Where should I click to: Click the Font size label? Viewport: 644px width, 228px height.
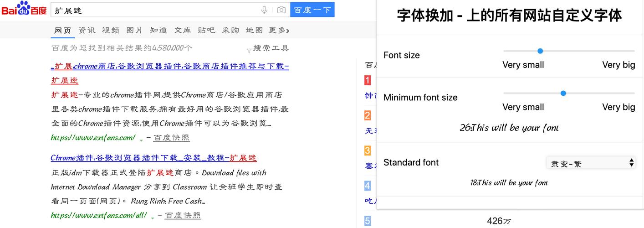point(402,55)
